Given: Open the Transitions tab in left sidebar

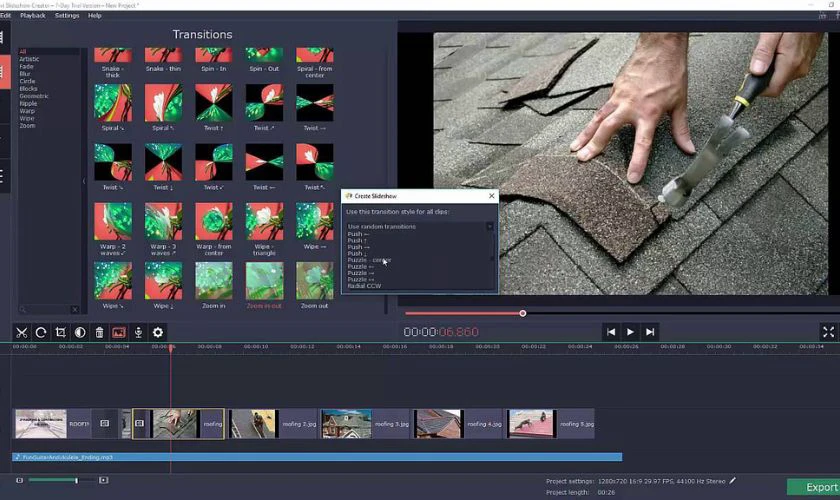Looking at the screenshot, I should [3, 72].
